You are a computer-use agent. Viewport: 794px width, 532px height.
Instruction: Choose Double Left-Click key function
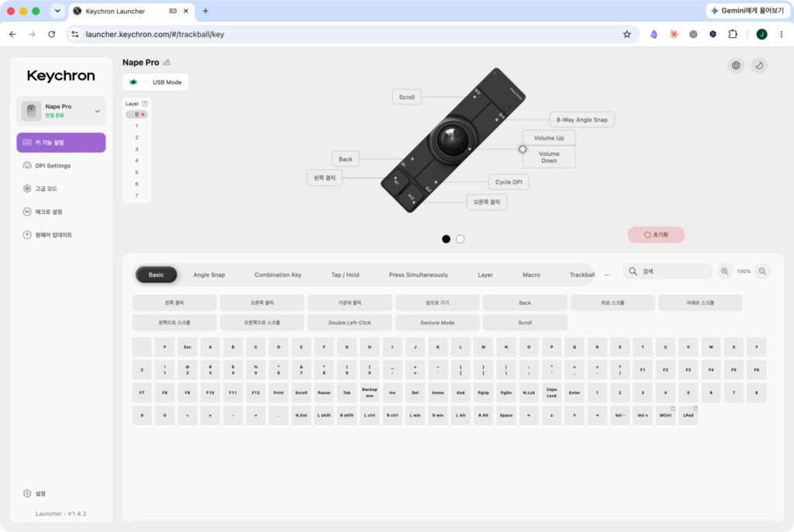click(x=350, y=323)
